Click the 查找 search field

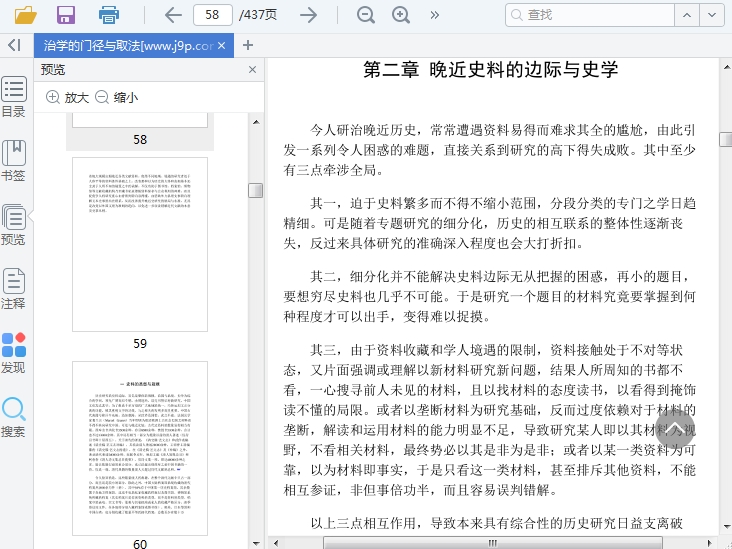[x=590, y=15]
